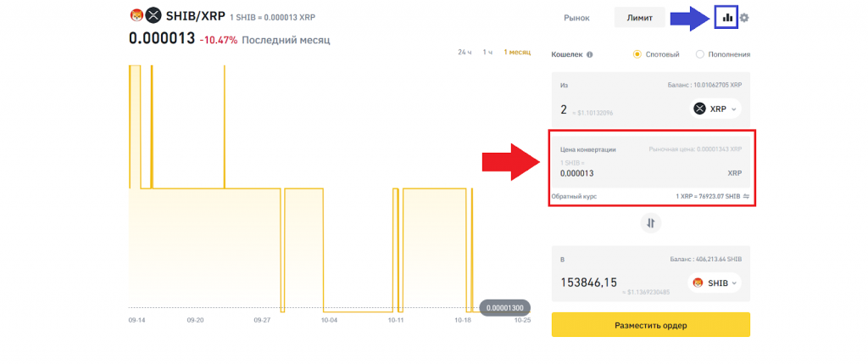868x364 pixels.
Task: Switch to the Лимит tab
Action: tap(639, 18)
